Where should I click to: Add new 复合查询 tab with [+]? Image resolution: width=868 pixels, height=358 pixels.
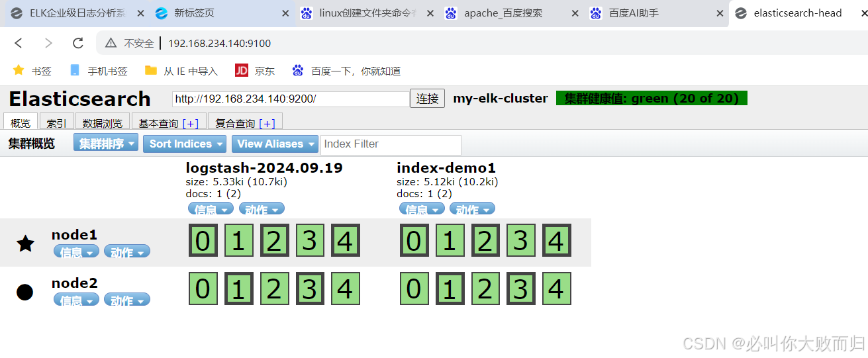pos(267,124)
